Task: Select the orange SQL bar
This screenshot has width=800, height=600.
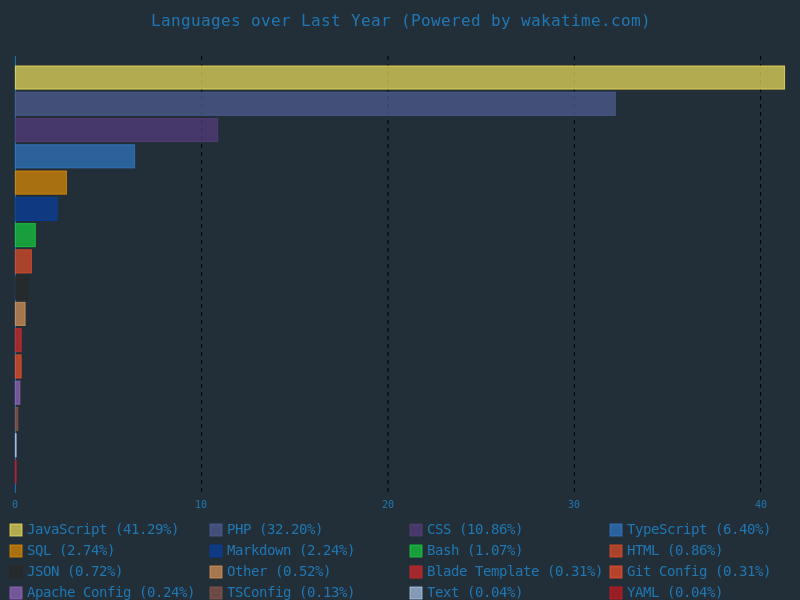Action: tap(41, 182)
